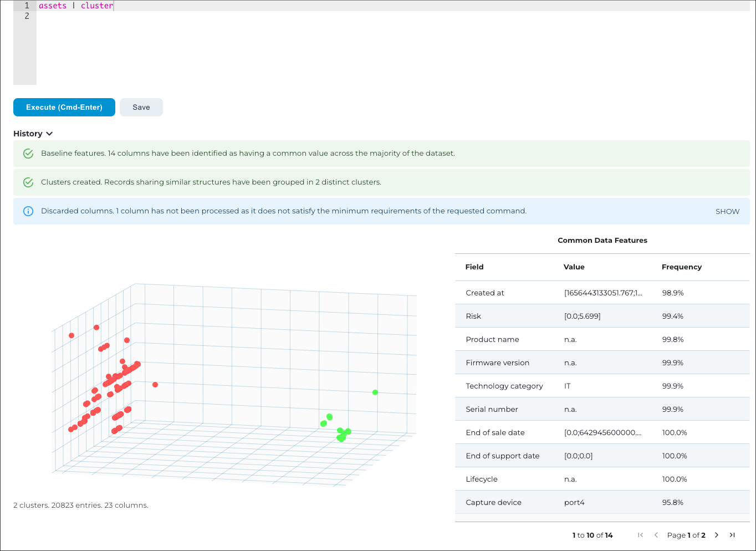The image size is (756, 551).
Task: Click the port4 value cell
Action: (574, 503)
